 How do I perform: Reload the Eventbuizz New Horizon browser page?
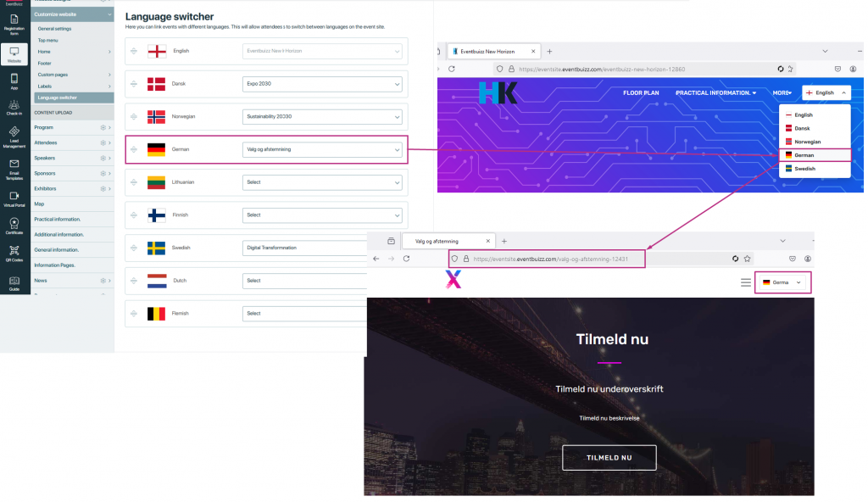click(452, 70)
